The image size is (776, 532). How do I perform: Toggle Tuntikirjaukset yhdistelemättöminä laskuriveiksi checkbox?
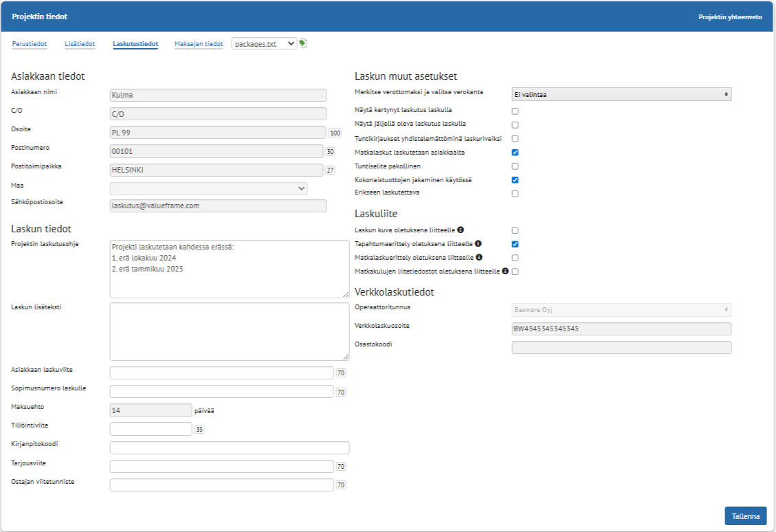coord(516,139)
